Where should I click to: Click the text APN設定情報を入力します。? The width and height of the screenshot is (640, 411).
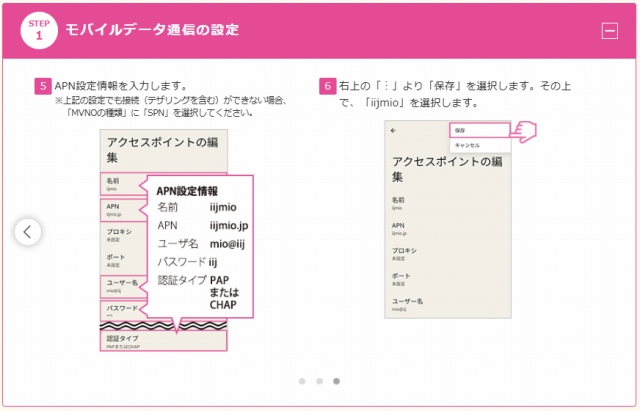pos(121,86)
